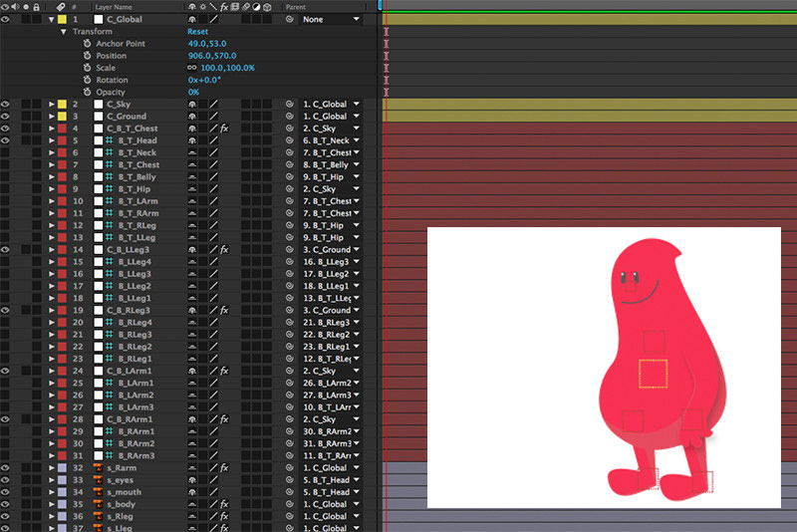Click the Parent column header
The width and height of the screenshot is (797, 532).
click(x=296, y=7)
